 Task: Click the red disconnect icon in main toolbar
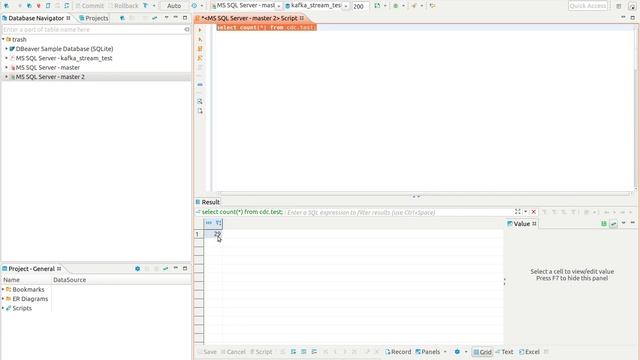39,6
